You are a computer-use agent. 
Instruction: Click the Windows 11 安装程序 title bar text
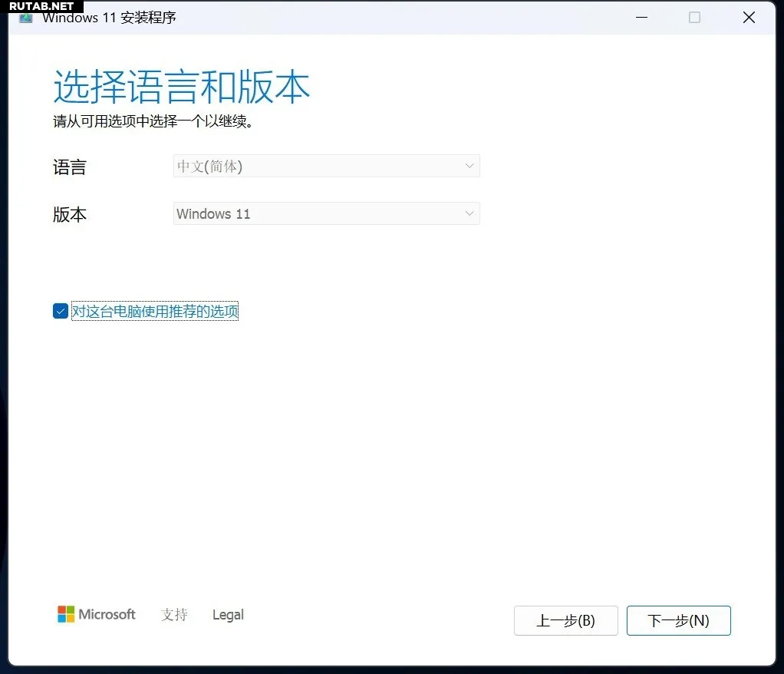point(109,18)
